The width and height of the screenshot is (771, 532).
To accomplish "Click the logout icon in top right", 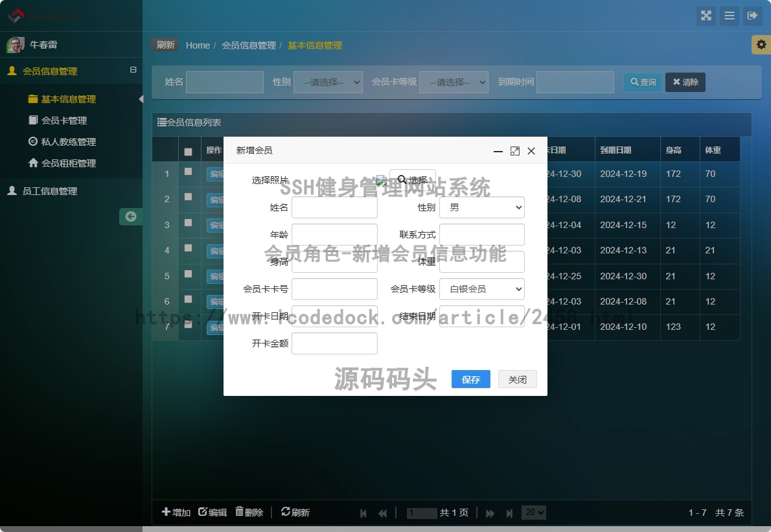I will tap(752, 16).
